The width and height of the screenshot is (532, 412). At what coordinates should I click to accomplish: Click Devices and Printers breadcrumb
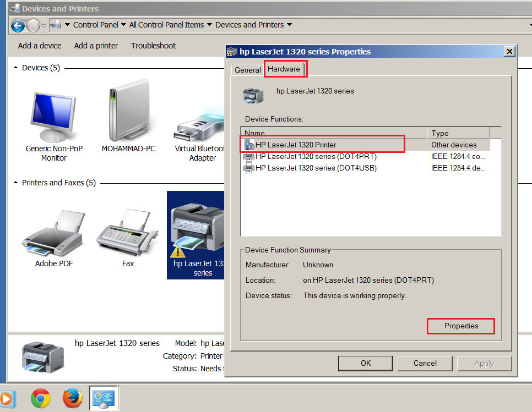249,25
